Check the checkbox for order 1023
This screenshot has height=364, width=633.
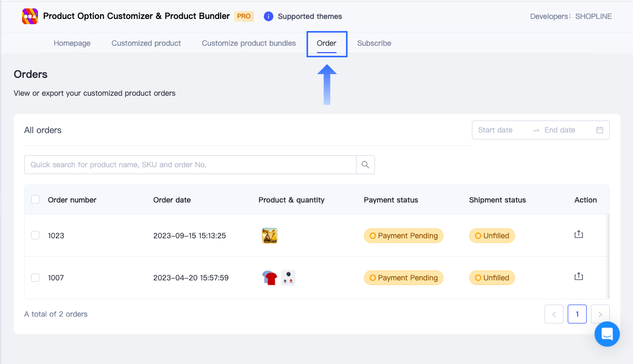(x=35, y=235)
